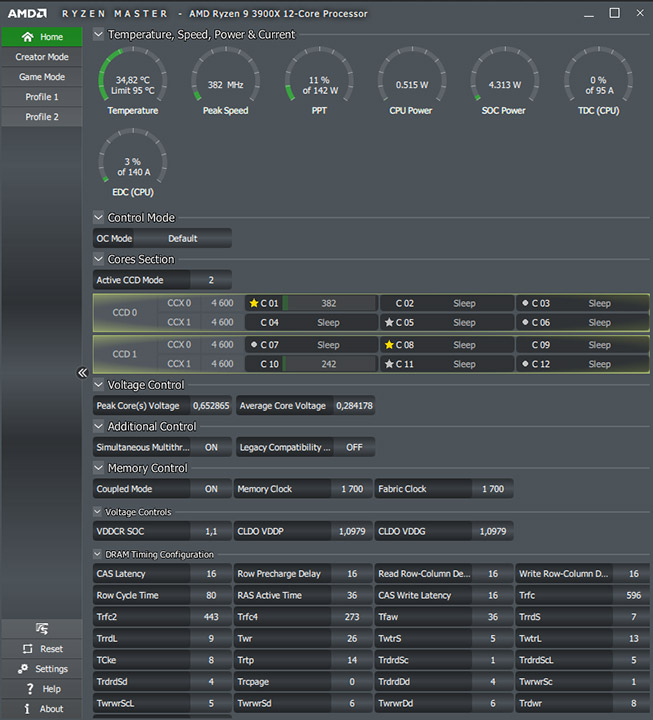The width and height of the screenshot is (653, 720).
Task: Click the Home house icon
Action: click(28, 37)
